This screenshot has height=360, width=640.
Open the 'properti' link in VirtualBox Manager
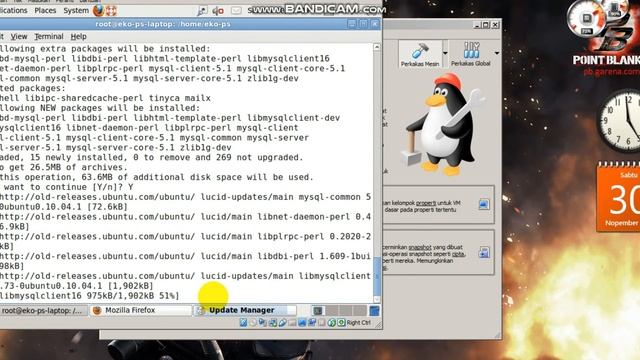coord(426,203)
